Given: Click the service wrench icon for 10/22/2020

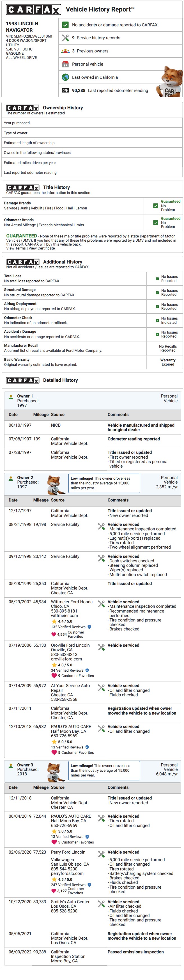Looking at the screenshot, I should pyautogui.click(x=101, y=904).
